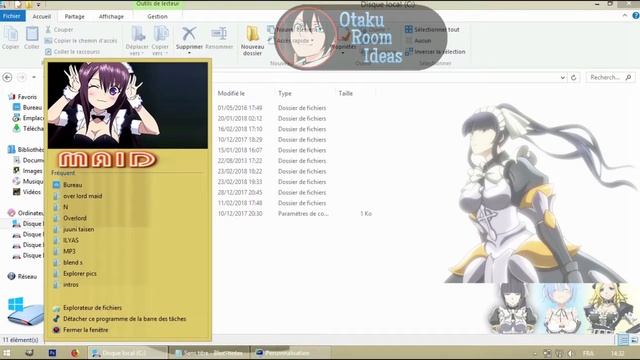
Task: Click the Supprimer X icon
Action: (x=189, y=33)
